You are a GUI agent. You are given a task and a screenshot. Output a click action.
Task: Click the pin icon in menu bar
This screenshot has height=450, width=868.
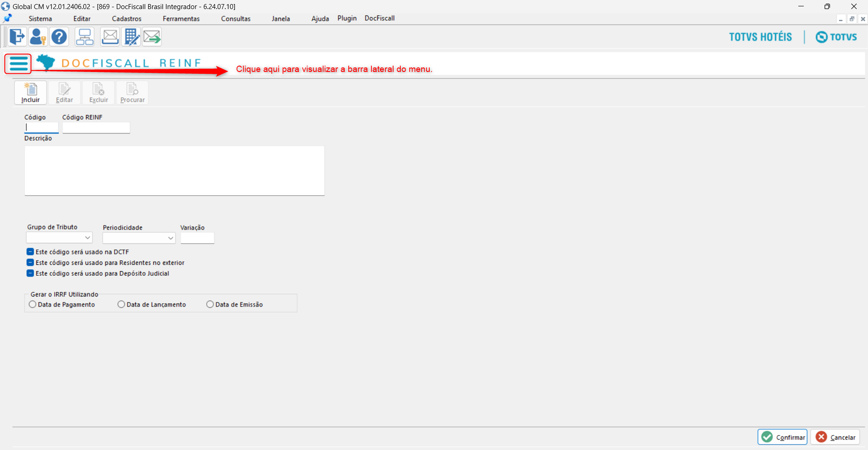pyautogui.click(x=8, y=18)
